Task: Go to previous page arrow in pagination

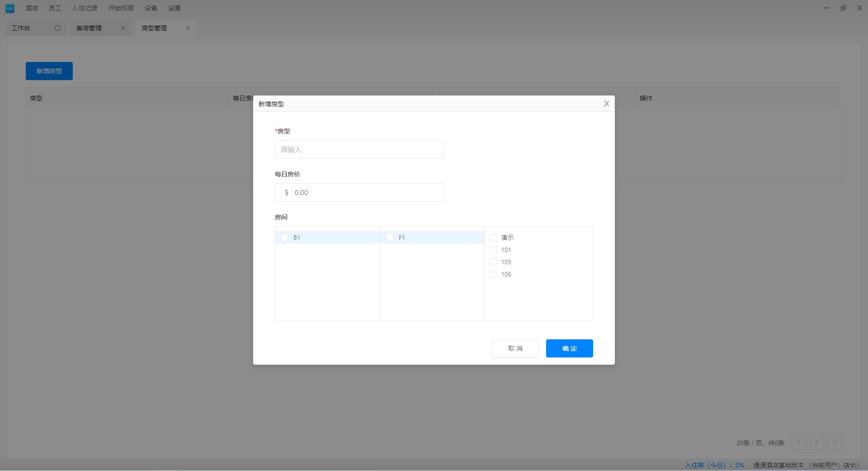Action: [799, 442]
